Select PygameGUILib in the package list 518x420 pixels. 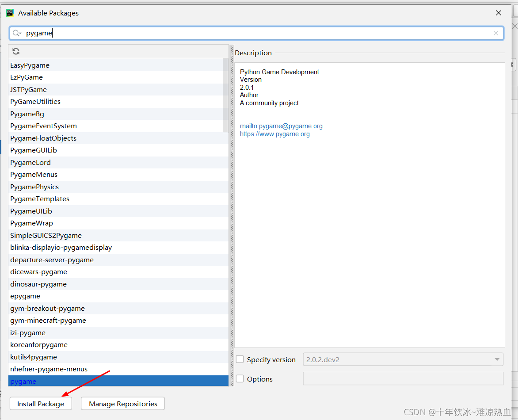(118, 150)
